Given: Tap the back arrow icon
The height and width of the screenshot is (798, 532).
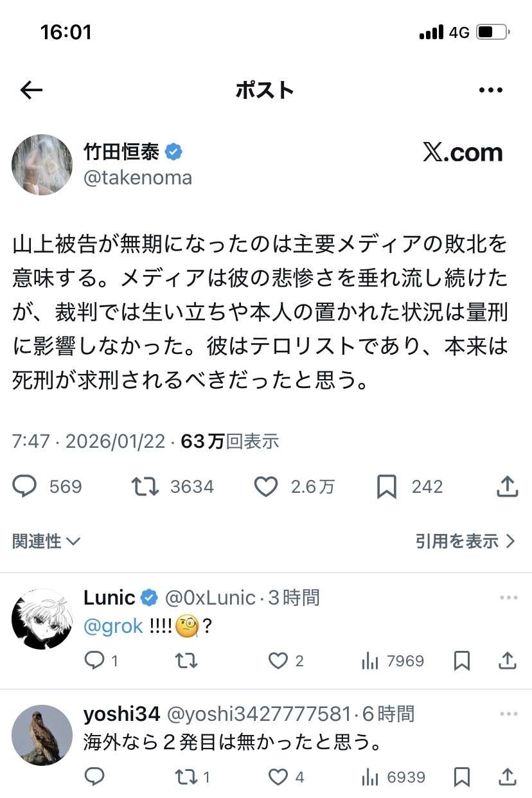Looking at the screenshot, I should click(x=31, y=91).
